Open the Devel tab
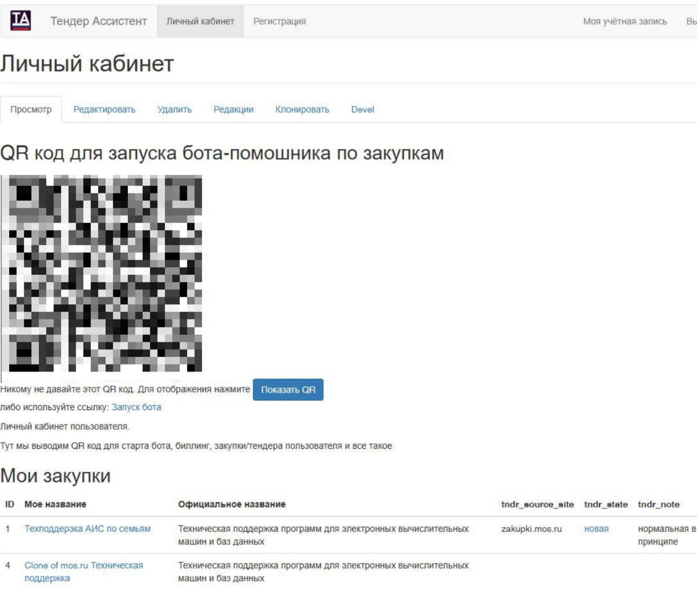Image resolution: width=697 pixels, height=616 pixels. pyautogui.click(x=362, y=109)
